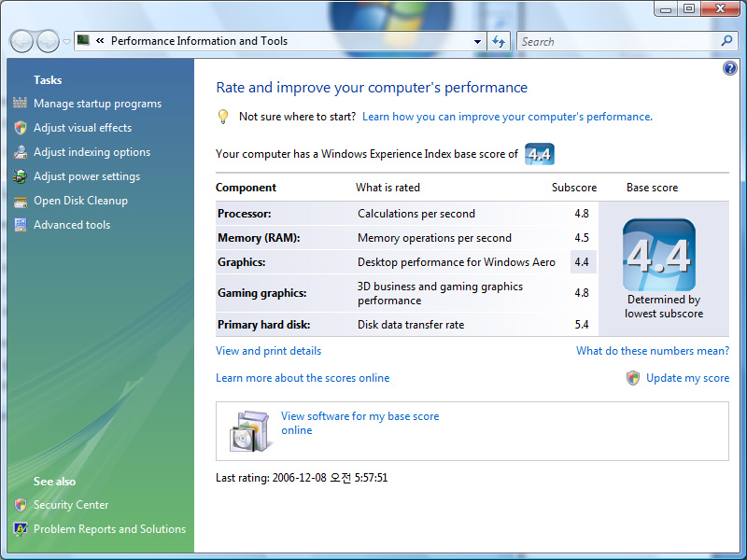Click the Adjust power settings icon

20,176
